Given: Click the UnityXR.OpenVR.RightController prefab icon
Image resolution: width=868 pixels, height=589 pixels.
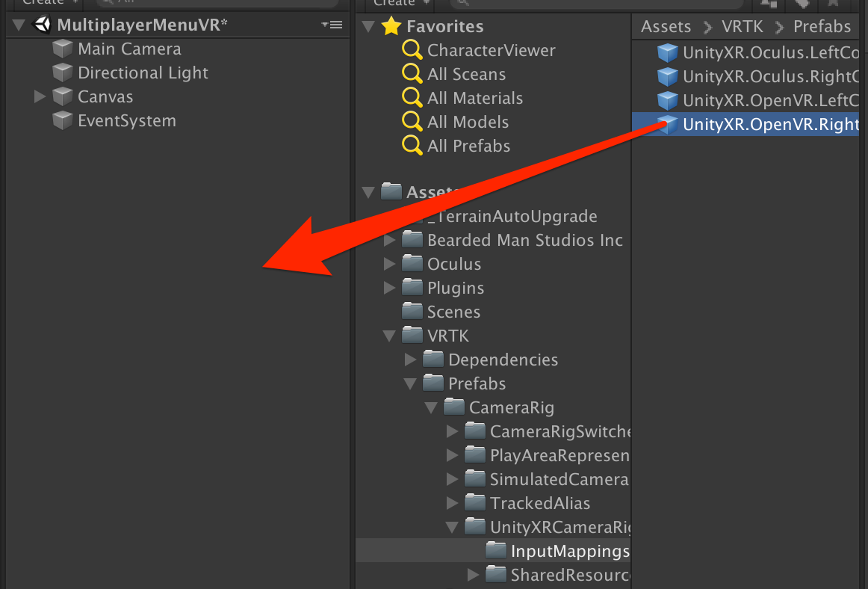Looking at the screenshot, I should [667, 124].
